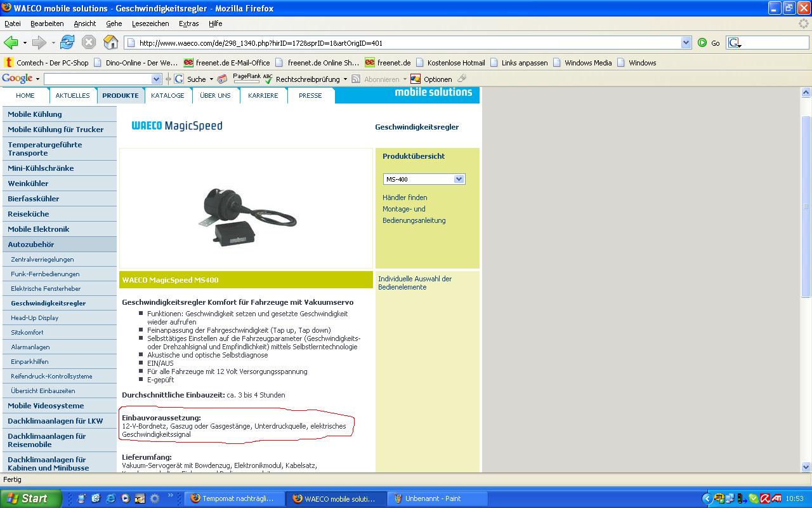Open the Extras menu
Viewport: 812px width, 508px height.
click(x=188, y=23)
